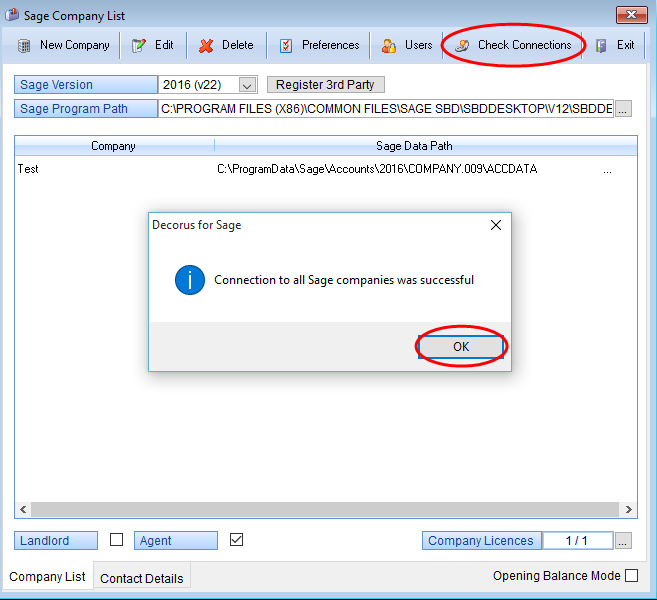This screenshot has width=657, height=600.
Task: Click the Users label in the toolbar
Action: point(418,45)
